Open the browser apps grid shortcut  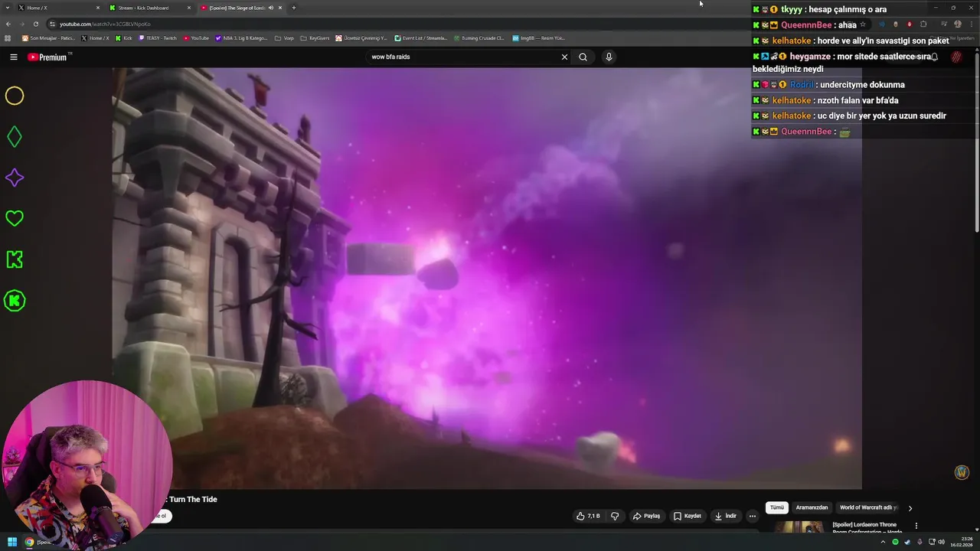pyautogui.click(x=8, y=37)
